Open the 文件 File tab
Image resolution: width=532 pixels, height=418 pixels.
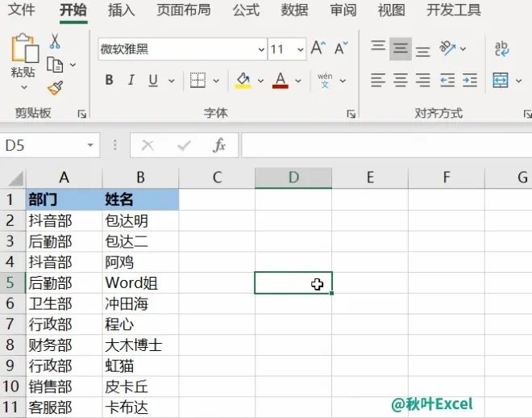(21, 10)
